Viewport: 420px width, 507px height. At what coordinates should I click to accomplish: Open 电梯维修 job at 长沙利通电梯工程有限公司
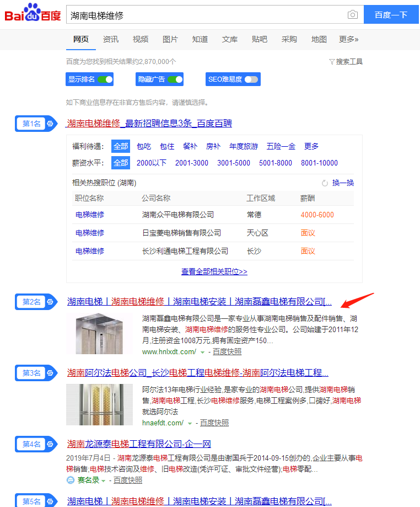tap(90, 251)
